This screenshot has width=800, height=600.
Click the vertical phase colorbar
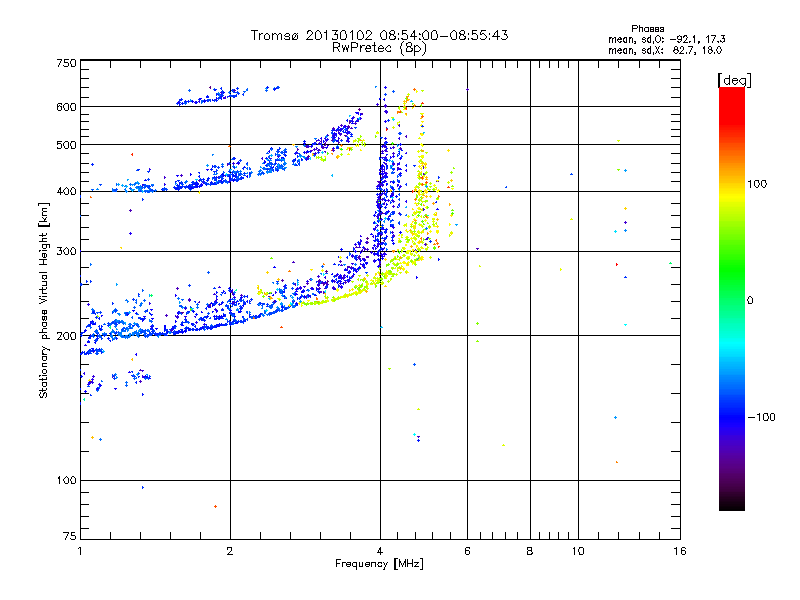point(732,298)
